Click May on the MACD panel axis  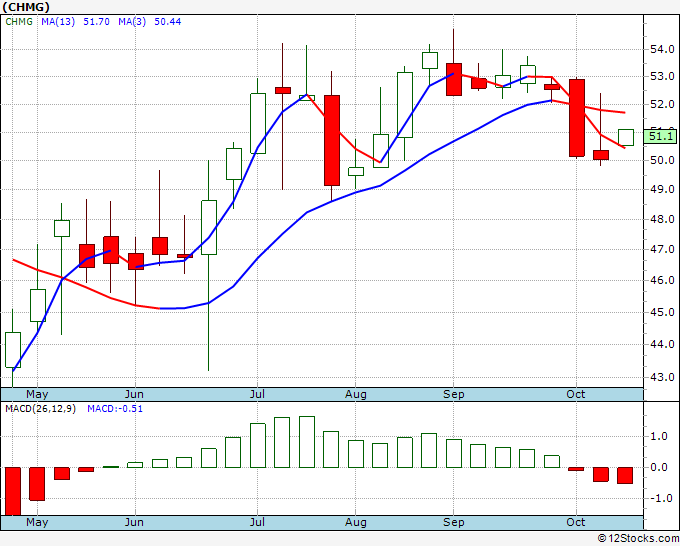point(37,522)
